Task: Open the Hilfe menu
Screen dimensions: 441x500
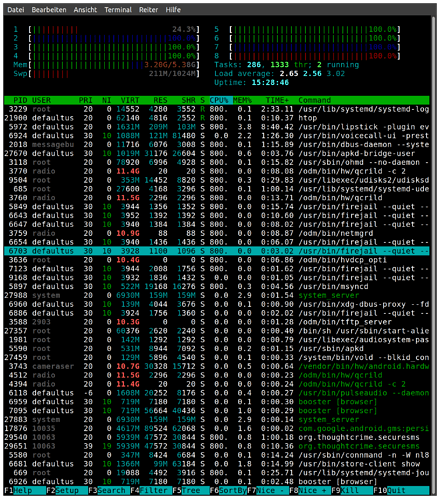Action: (173, 10)
